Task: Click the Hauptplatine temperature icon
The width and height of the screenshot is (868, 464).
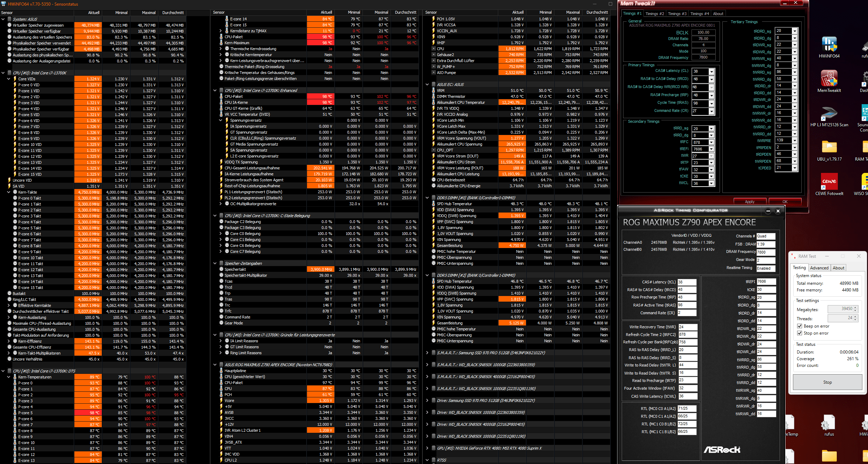Action: (221, 371)
